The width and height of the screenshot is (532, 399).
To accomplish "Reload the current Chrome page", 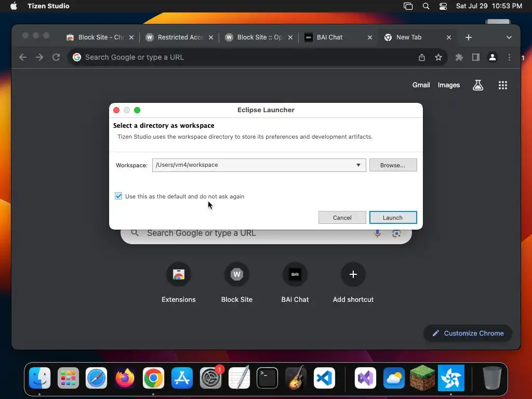I will point(56,57).
